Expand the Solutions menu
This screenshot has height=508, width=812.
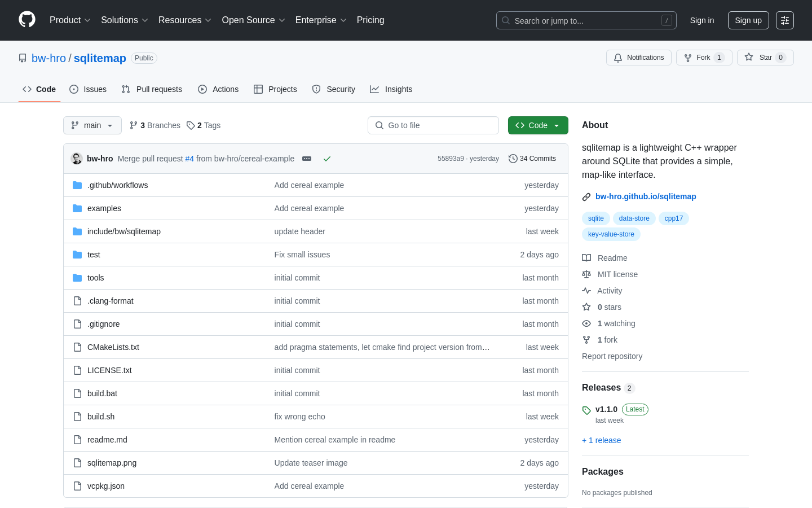tap(125, 20)
